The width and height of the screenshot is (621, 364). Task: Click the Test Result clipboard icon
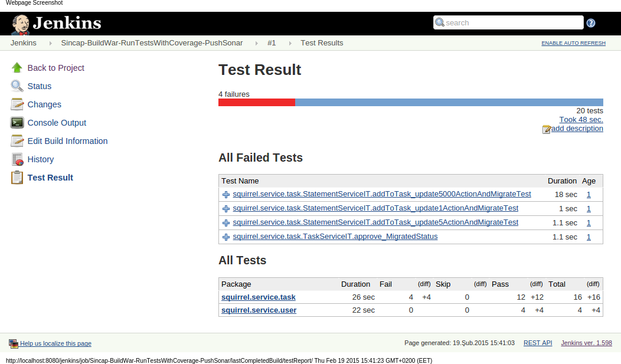click(x=17, y=178)
